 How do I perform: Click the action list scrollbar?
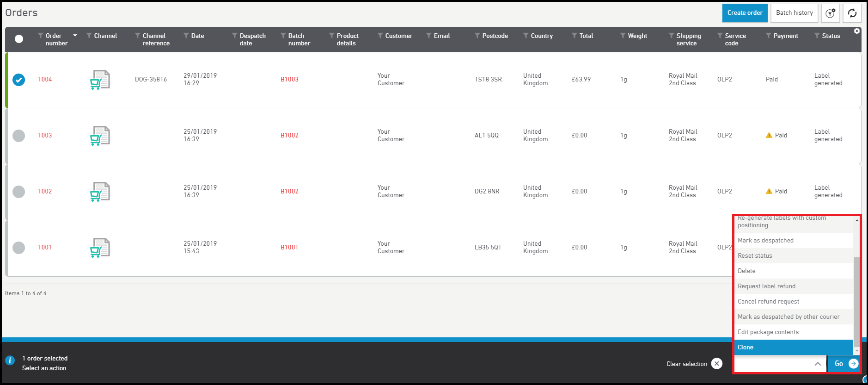coord(856,301)
